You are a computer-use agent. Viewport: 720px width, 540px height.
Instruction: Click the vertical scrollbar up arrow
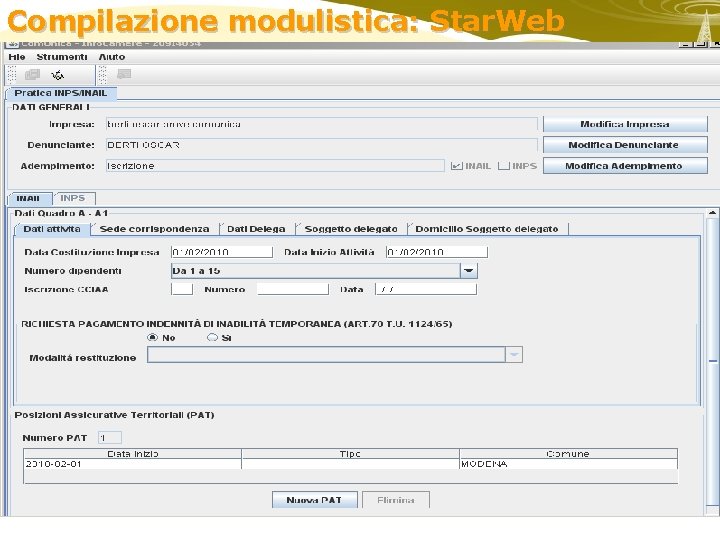(712, 213)
